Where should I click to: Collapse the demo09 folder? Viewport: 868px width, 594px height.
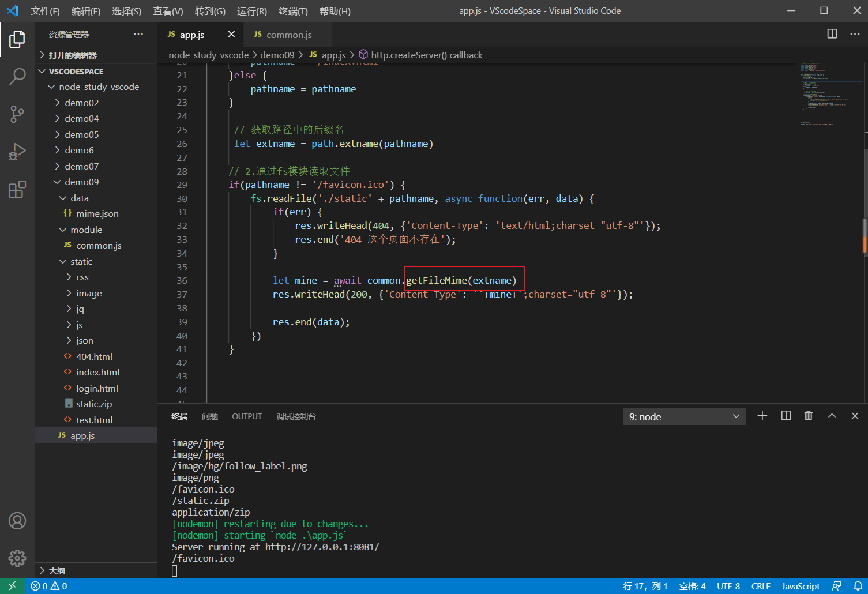96,182
